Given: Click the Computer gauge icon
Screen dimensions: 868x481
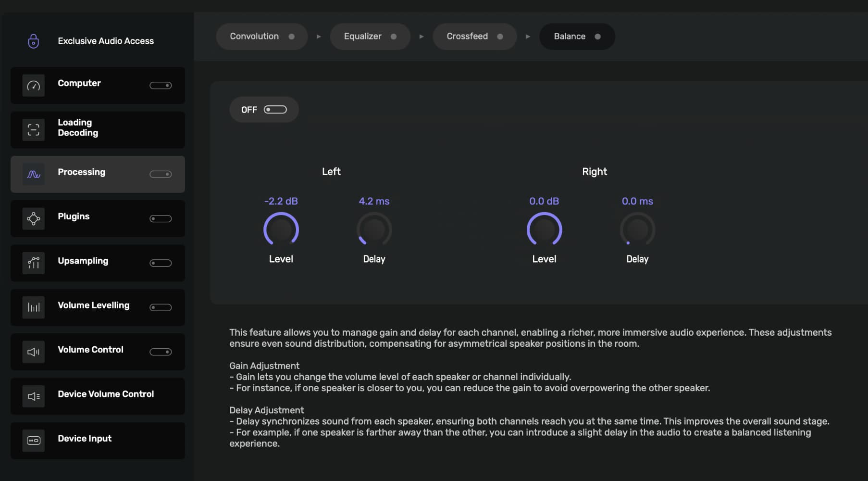Looking at the screenshot, I should click(33, 86).
